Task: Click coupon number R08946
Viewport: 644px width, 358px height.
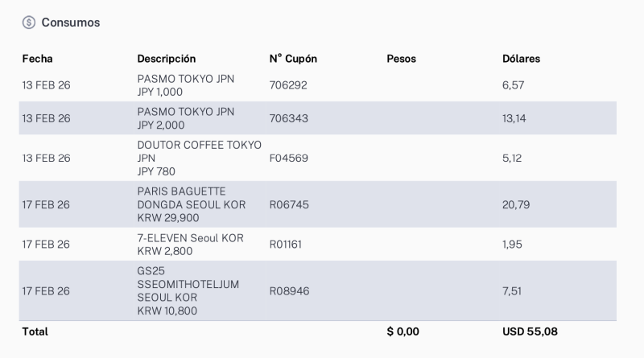Action: pos(289,291)
